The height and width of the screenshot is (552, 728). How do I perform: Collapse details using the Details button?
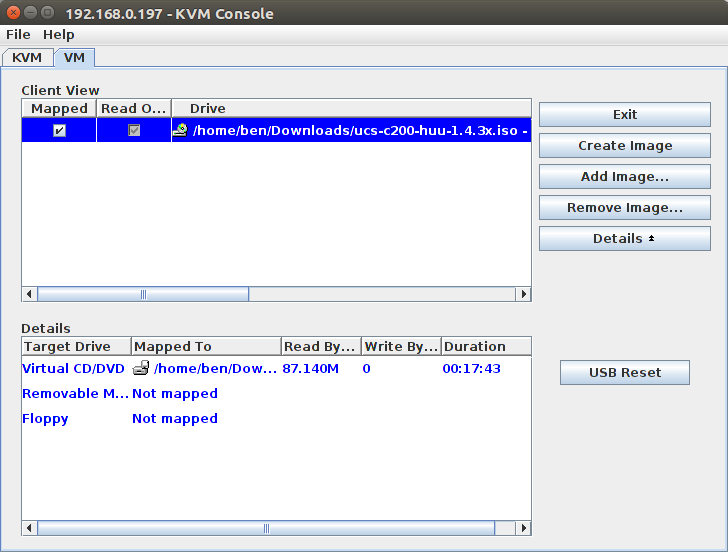click(624, 239)
